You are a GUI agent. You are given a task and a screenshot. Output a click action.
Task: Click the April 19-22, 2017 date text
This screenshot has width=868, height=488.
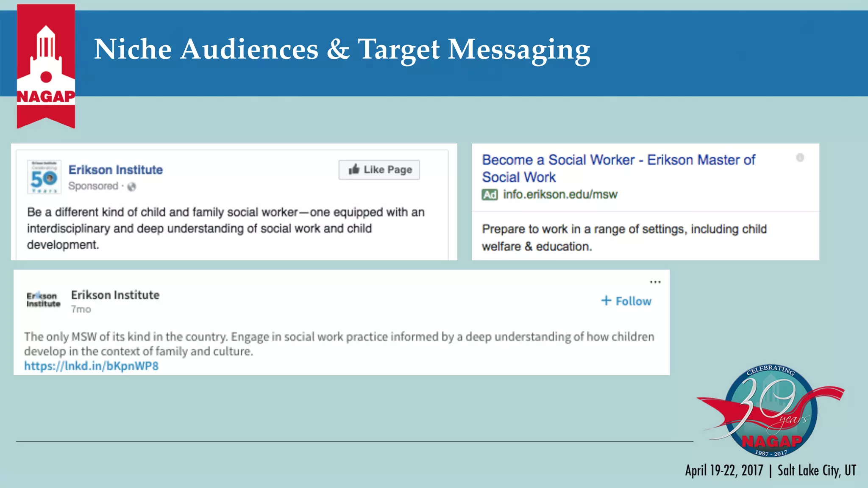tap(724, 471)
